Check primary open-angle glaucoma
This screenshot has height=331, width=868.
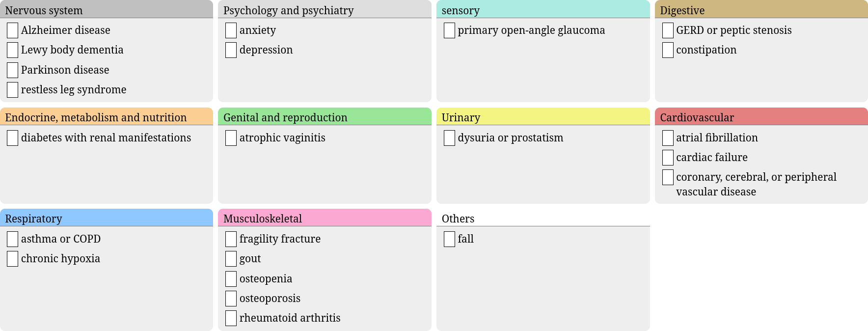449,30
